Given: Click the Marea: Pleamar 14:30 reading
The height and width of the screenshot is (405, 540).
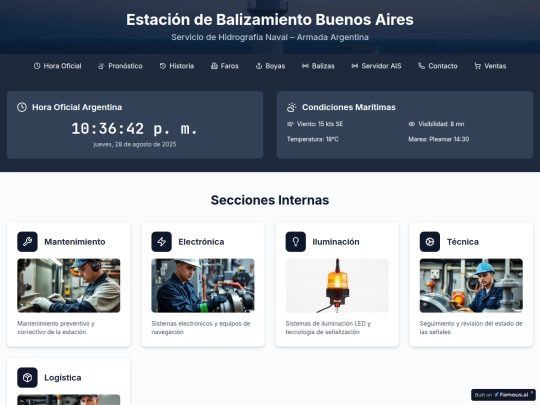Looking at the screenshot, I should coord(439,139).
